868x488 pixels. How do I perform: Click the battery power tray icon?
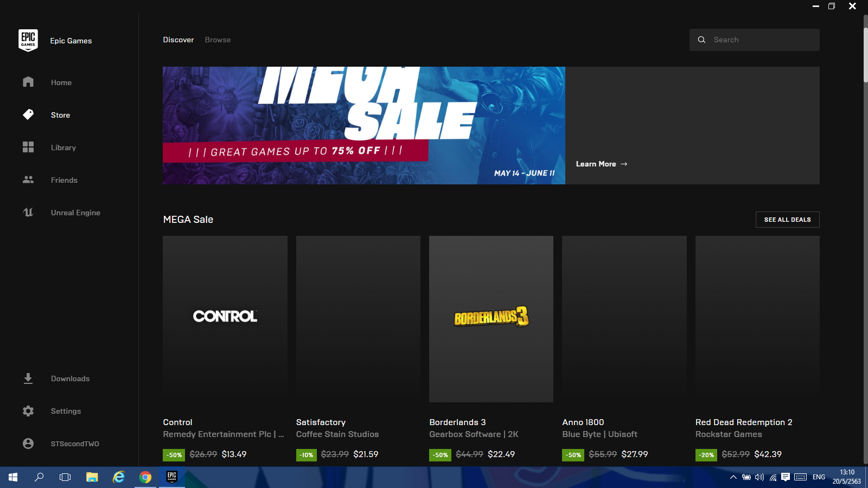click(x=746, y=477)
